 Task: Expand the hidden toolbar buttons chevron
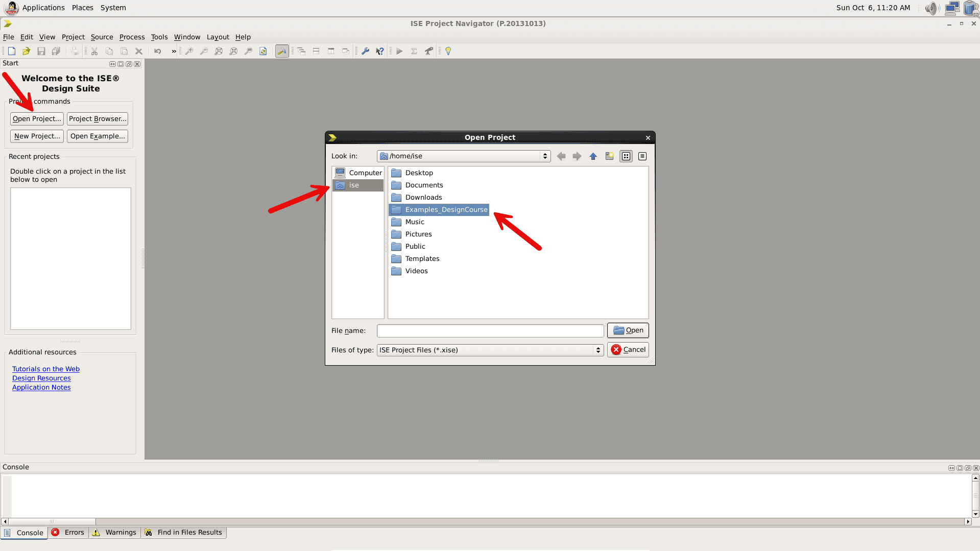tap(173, 51)
